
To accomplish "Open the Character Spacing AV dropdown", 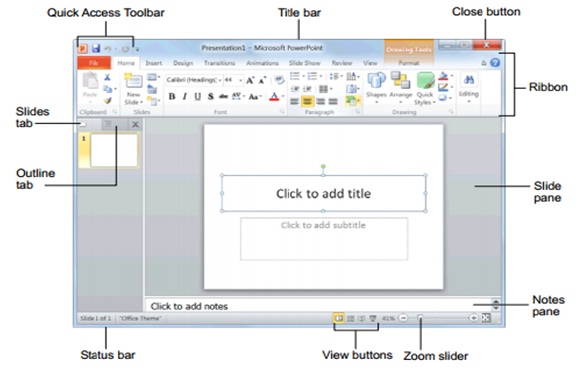I will coord(238,97).
